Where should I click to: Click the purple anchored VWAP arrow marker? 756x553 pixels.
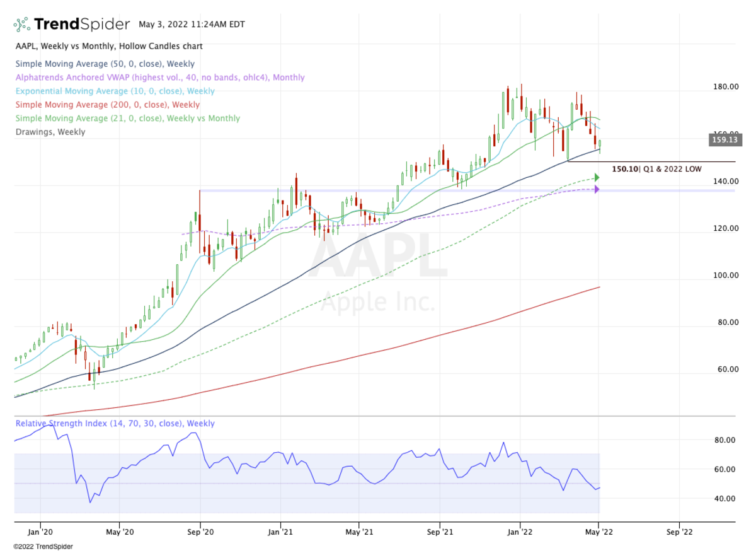pos(597,189)
